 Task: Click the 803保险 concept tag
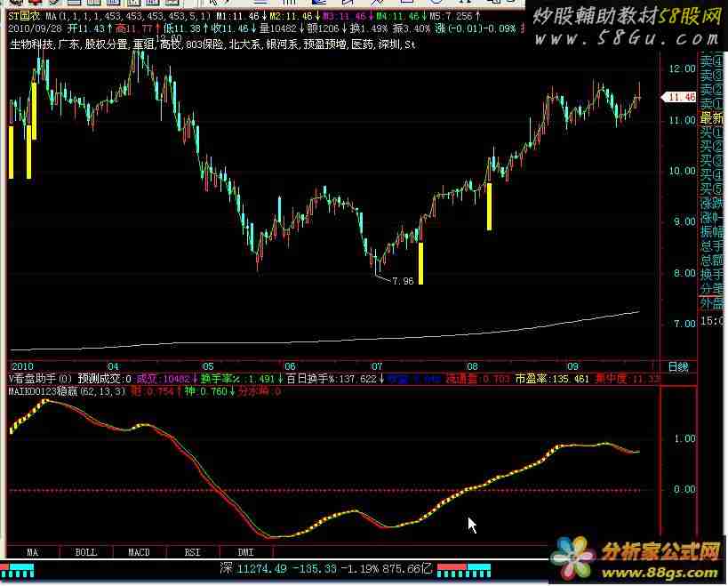pos(204,44)
